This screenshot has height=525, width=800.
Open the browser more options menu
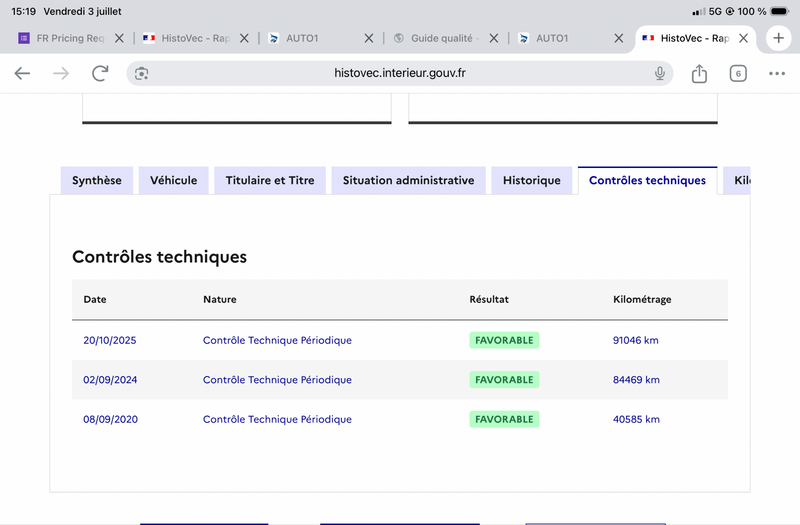click(x=777, y=73)
